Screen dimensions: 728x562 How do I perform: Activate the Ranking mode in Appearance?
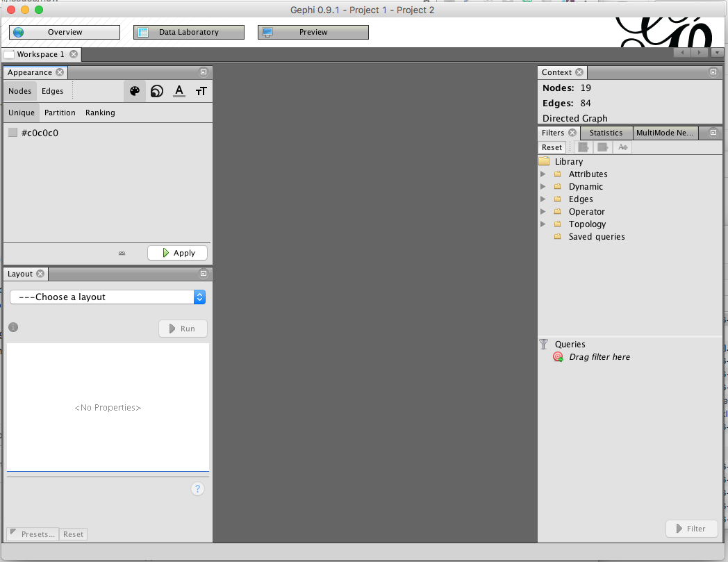100,112
